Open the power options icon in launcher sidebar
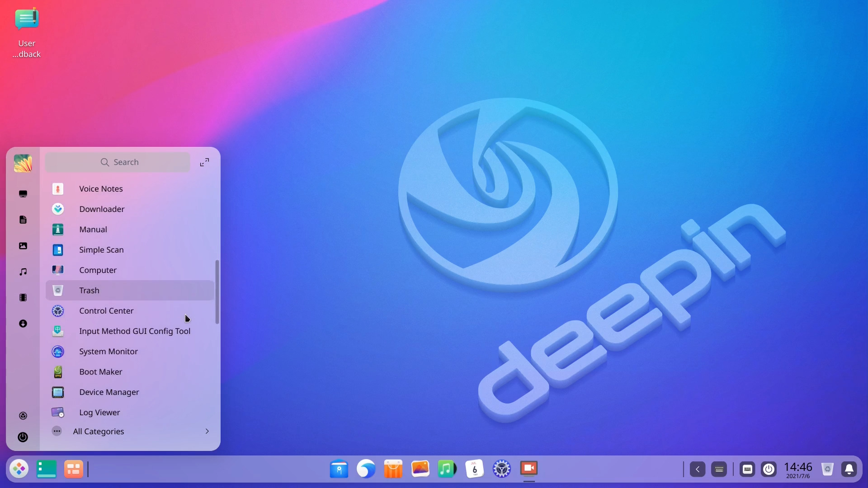868x488 pixels. click(23, 437)
